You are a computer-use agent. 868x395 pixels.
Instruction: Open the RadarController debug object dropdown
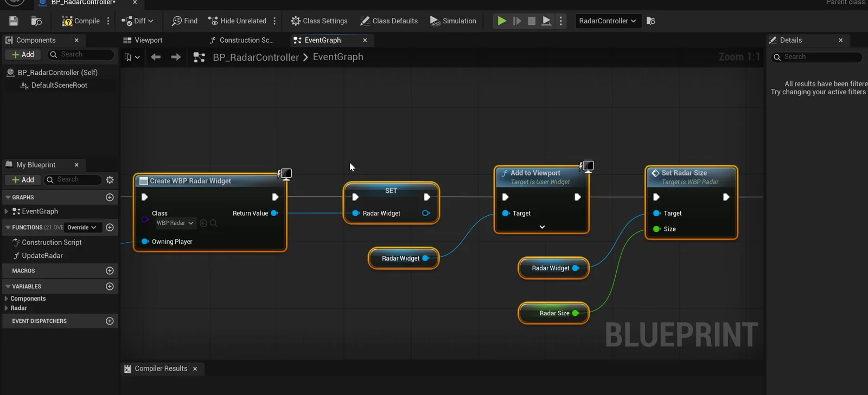tap(608, 21)
